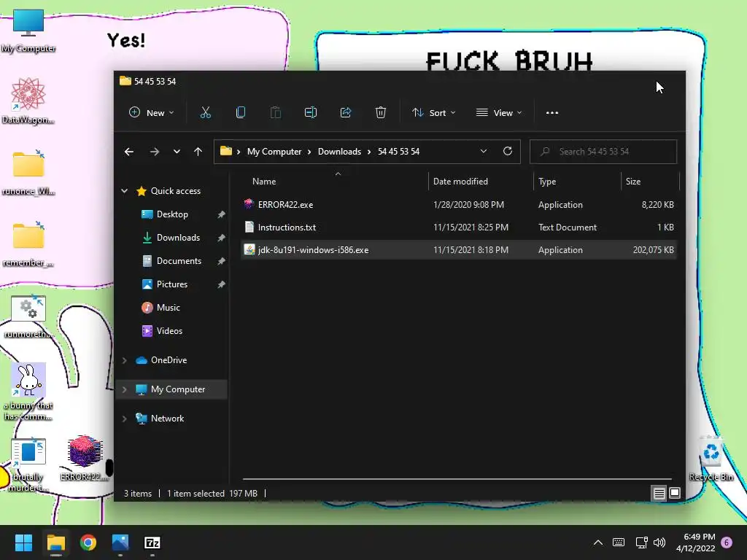
Task: Select Pictures in Quick access
Action: pos(172,284)
